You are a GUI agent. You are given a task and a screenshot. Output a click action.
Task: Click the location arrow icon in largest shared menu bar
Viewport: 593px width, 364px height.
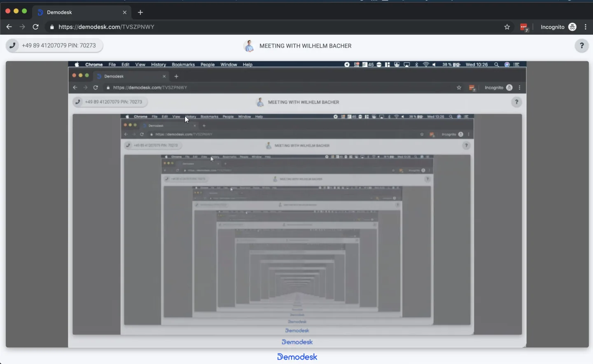tap(347, 65)
